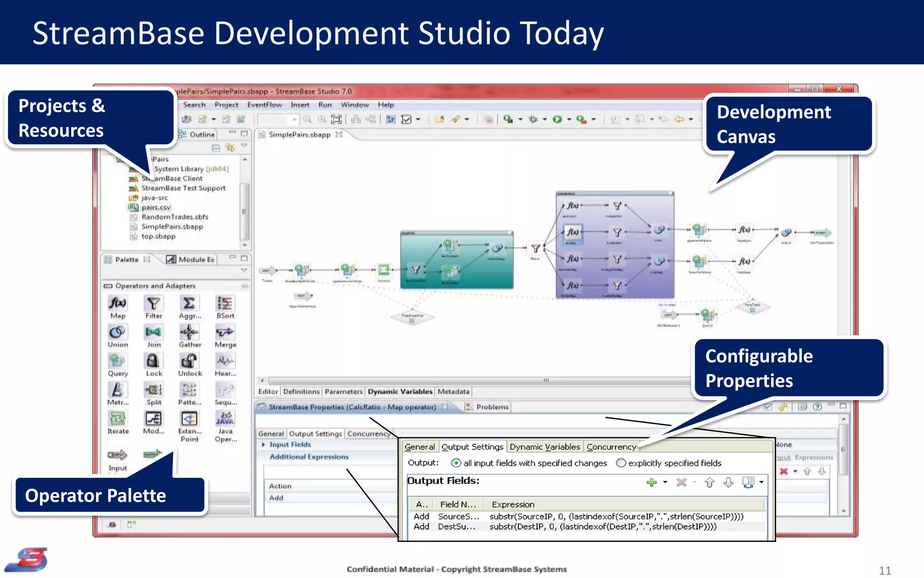Select the Input stream icon

tap(117, 455)
